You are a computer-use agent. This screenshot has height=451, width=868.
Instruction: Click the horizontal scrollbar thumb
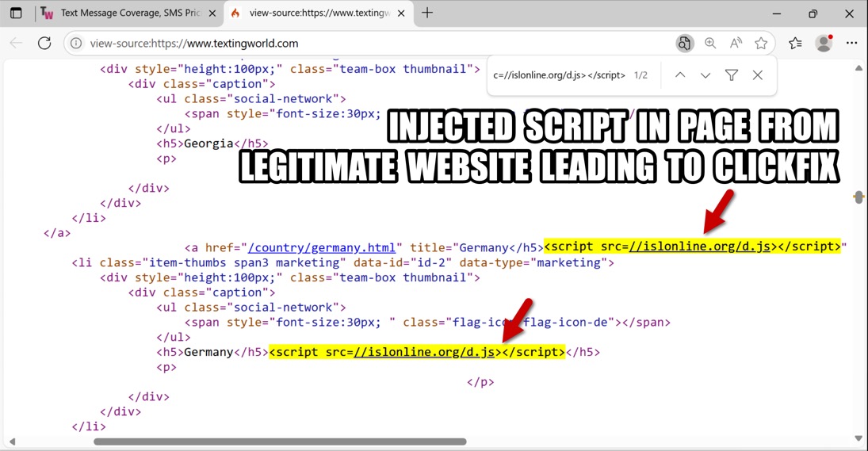[x=280, y=441]
